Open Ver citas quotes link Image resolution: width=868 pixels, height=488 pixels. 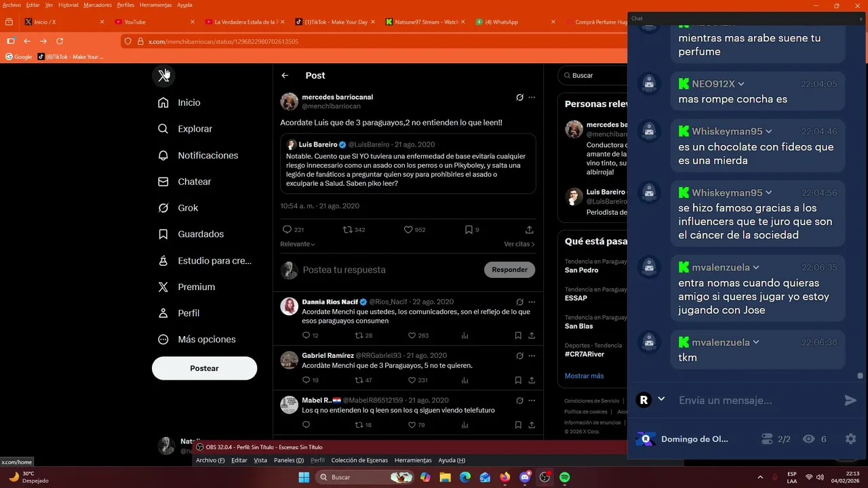(x=519, y=244)
